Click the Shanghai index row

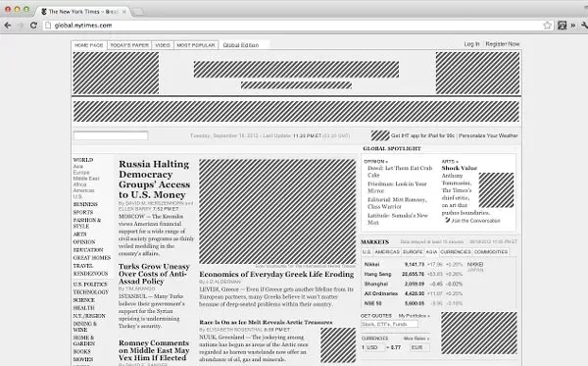pos(414,284)
